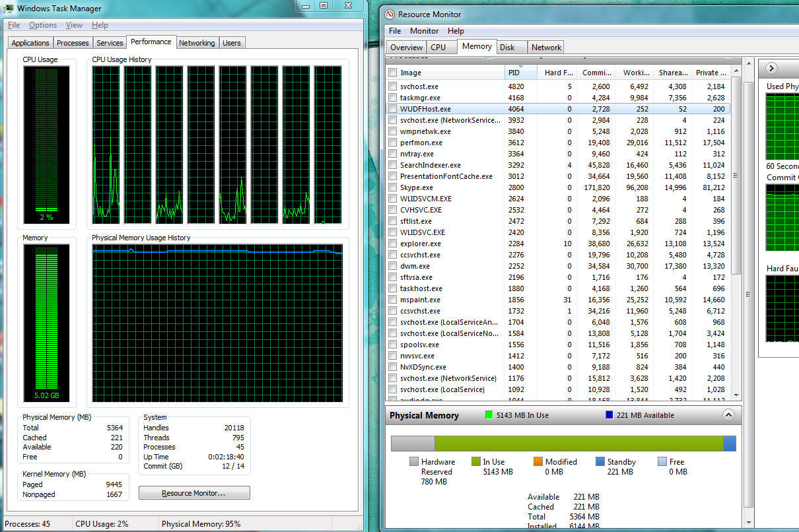Screen dimensions: 799x532
Task: Click the green In Use legend square
Action: pos(489,415)
